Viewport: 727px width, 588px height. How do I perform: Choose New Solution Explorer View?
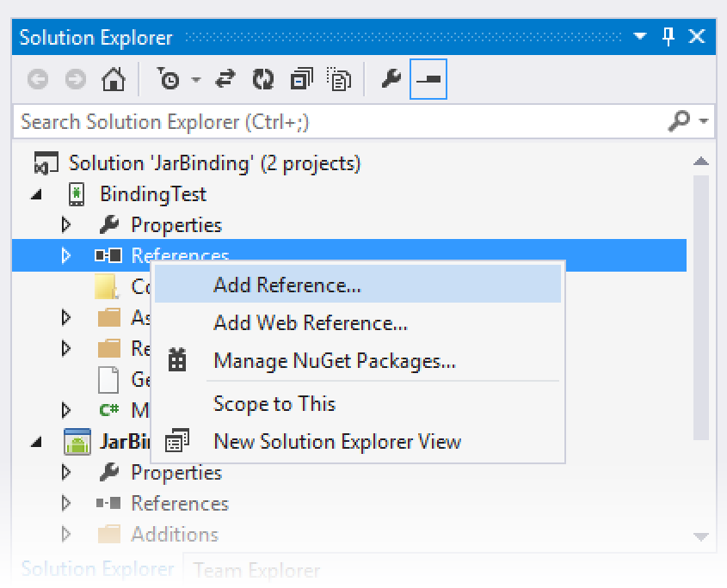(x=336, y=442)
